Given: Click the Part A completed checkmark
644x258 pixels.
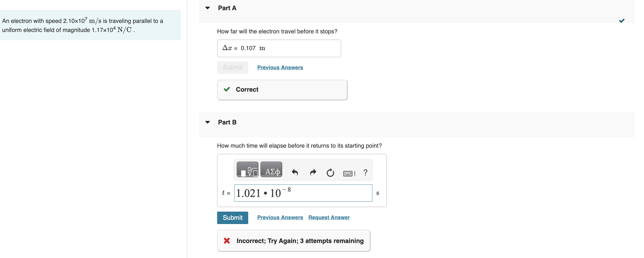Looking at the screenshot, I should tap(622, 21).
